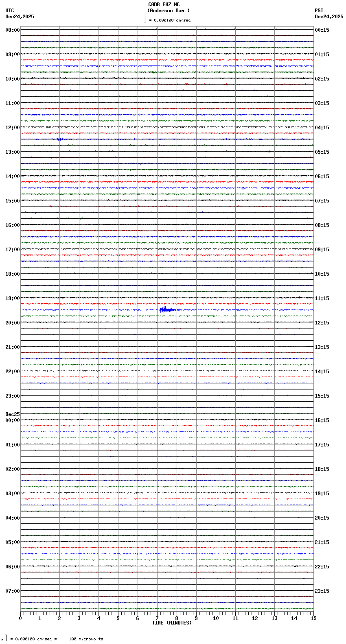Click the 5 minute tick label on axis
This screenshot has height=644, width=346.
[118, 618]
